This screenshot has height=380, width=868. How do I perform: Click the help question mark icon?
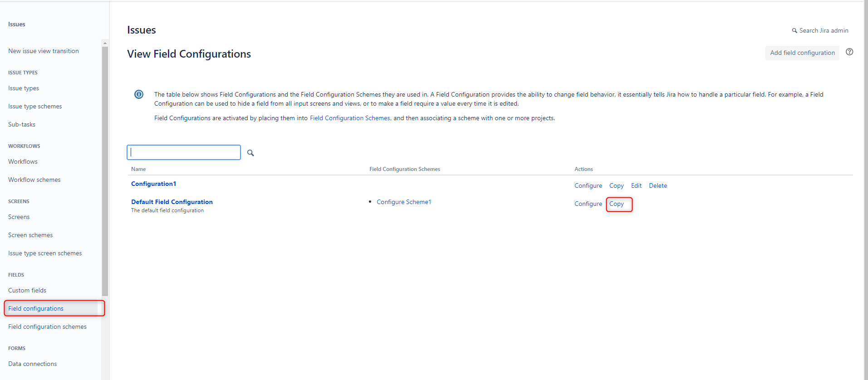(x=849, y=52)
